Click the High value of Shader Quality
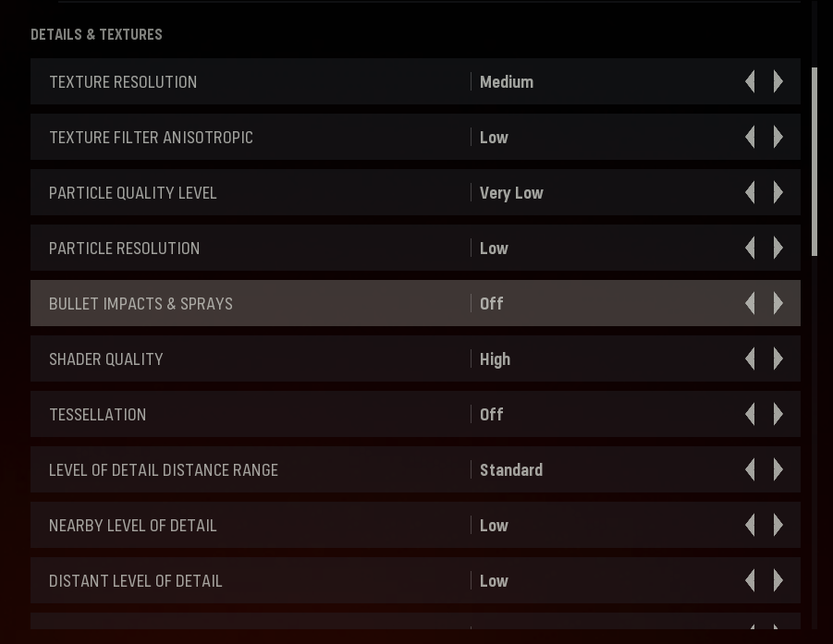The width and height of the screenshot is (833, 644). 495,358
